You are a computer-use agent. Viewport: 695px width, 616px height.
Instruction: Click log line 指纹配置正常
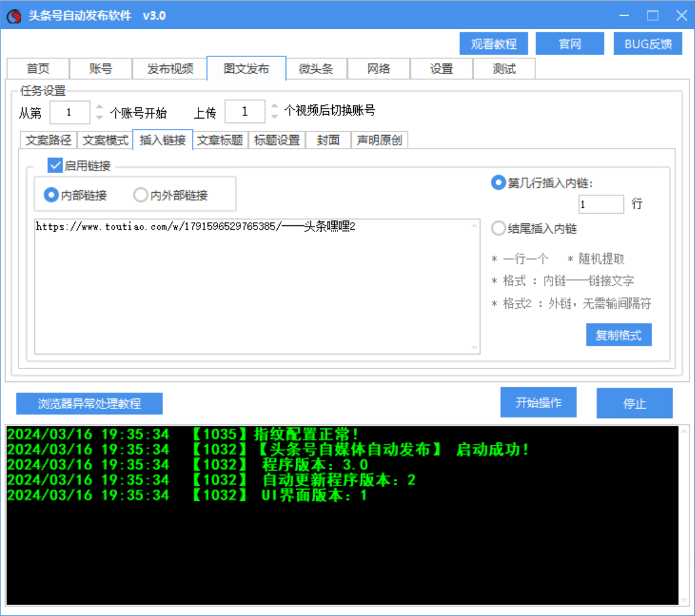[x=183, y=434]
